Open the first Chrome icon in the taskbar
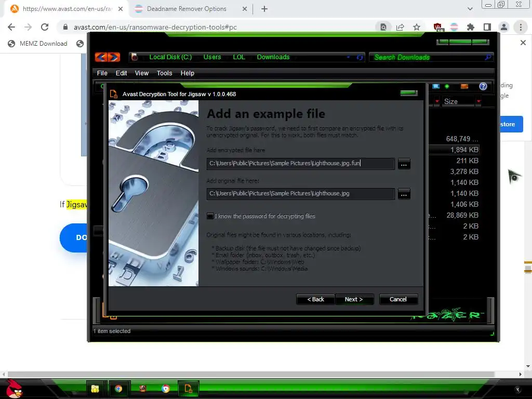The image size is (532, 399). click(118, 389)
